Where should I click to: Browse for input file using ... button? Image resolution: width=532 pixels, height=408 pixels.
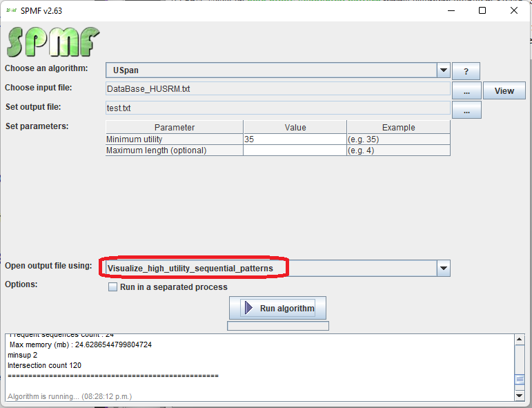(x=466, y=90)
